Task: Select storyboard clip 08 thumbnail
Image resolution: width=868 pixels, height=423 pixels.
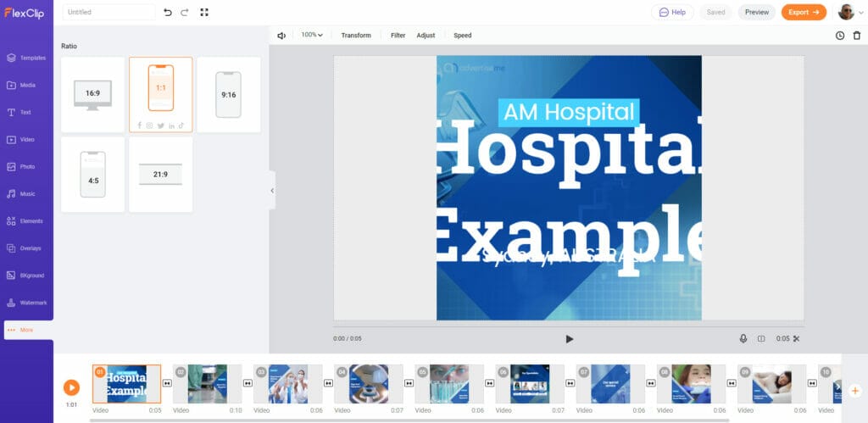Action: pyautogui.click(x=692, y=384)
